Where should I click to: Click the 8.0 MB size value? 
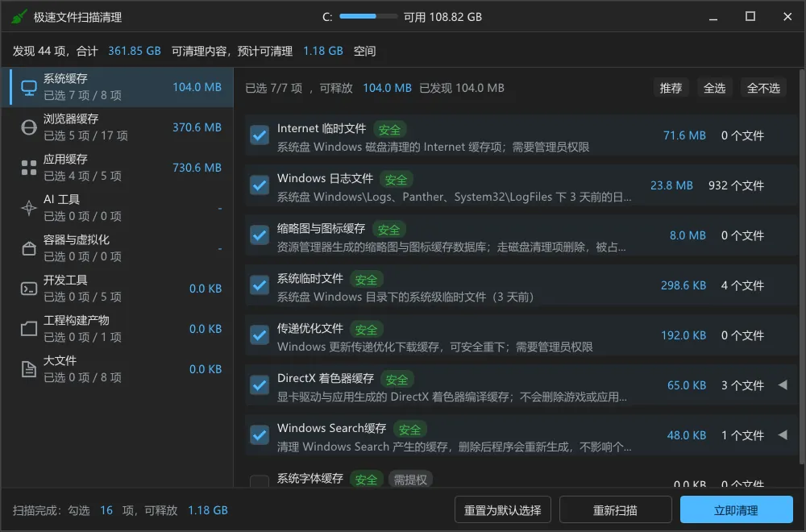pyautogui.click(x=688, y=235)
